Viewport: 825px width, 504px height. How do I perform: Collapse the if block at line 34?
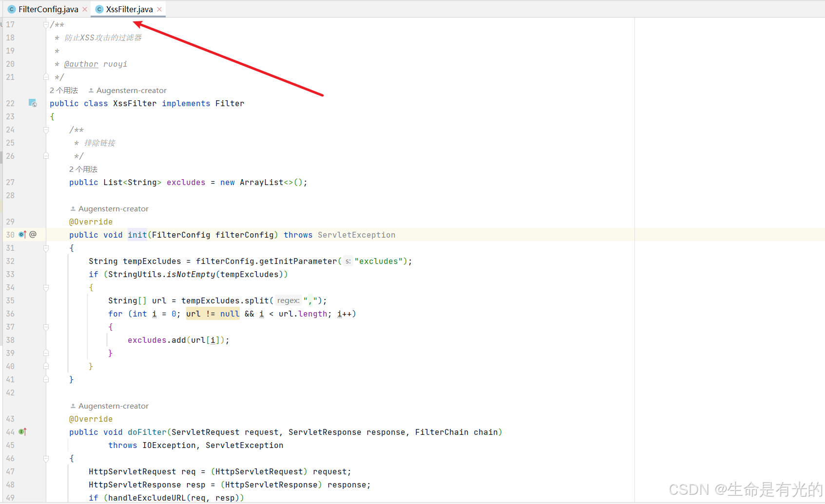coord(46,287)
